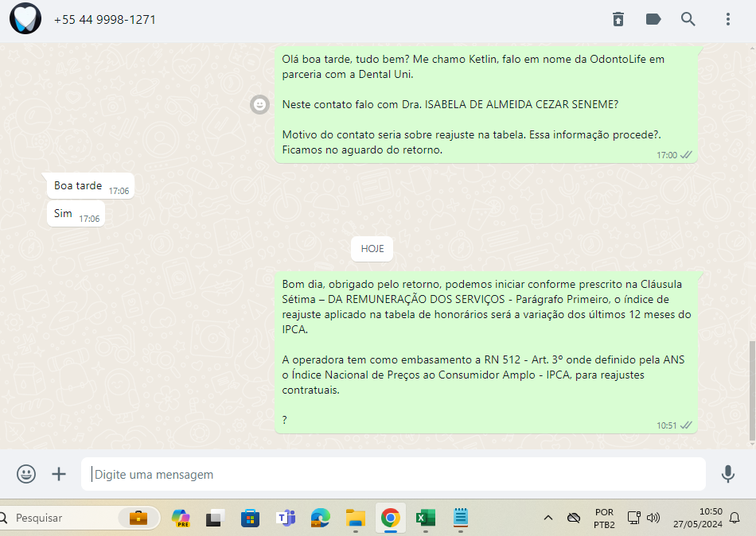The width and height of the screenshot is (756, 536).
Task: Open Task View from taskbar
Action: click(215, 518)
